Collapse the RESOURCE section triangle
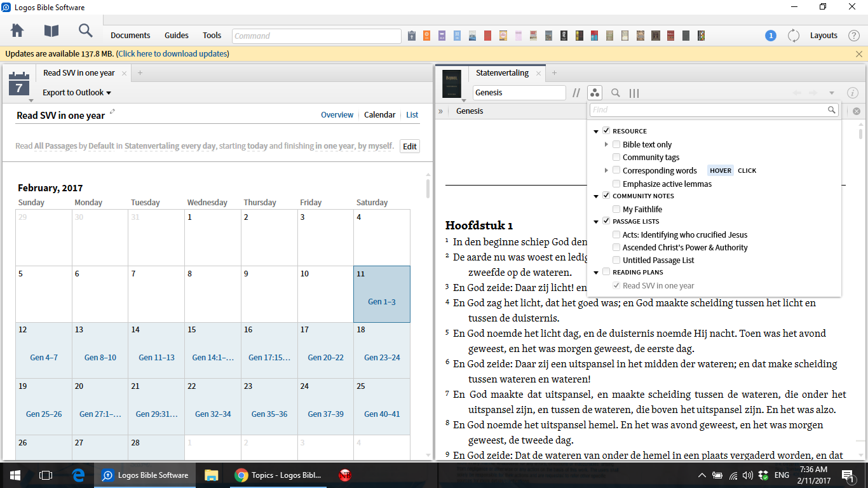This screenshot has height=488, width=868. coord(596,132)
